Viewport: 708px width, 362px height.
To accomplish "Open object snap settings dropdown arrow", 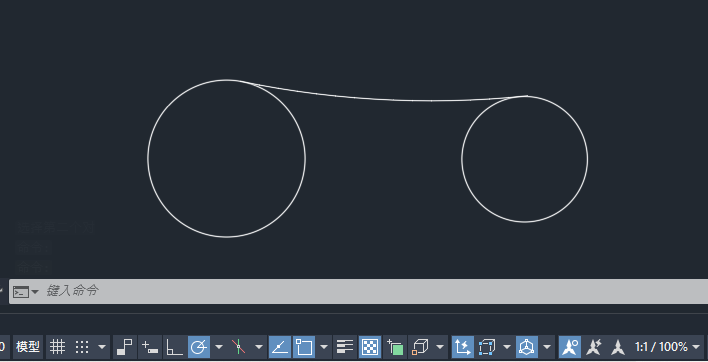I will (x=324, y=347).
